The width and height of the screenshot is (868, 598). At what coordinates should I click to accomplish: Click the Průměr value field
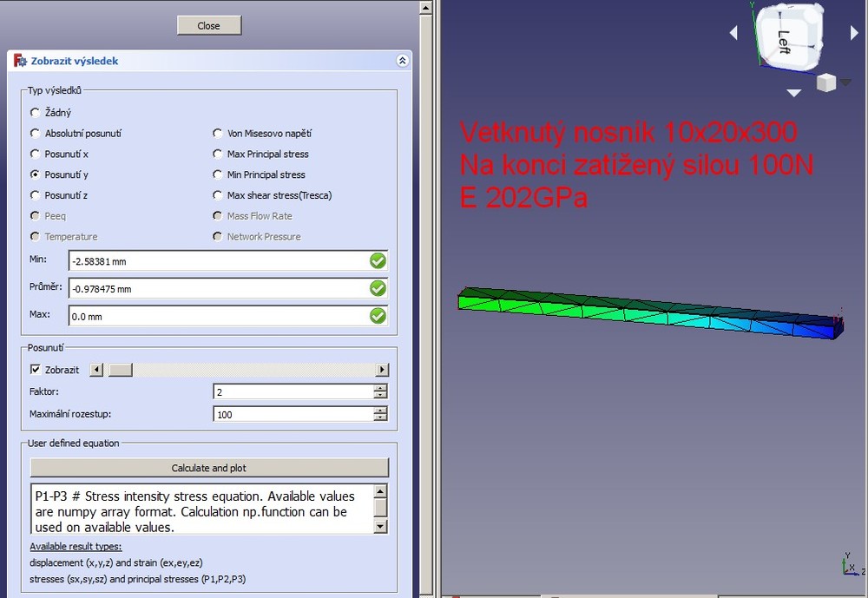217,288
